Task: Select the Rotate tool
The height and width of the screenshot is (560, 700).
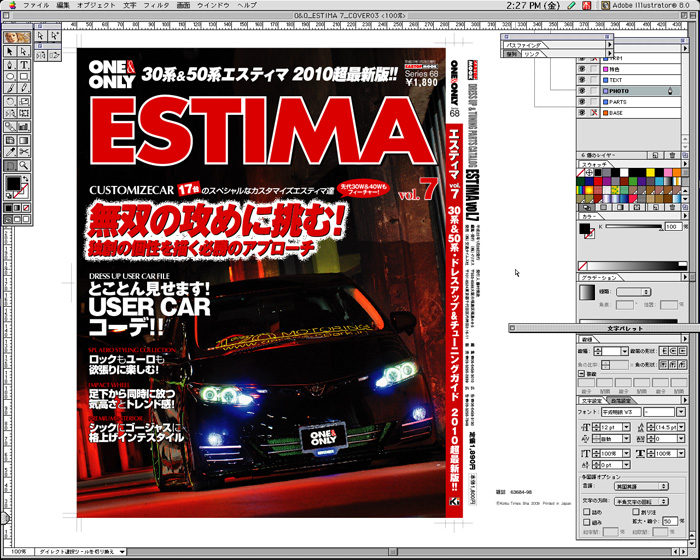Action: tap(9, 101)
